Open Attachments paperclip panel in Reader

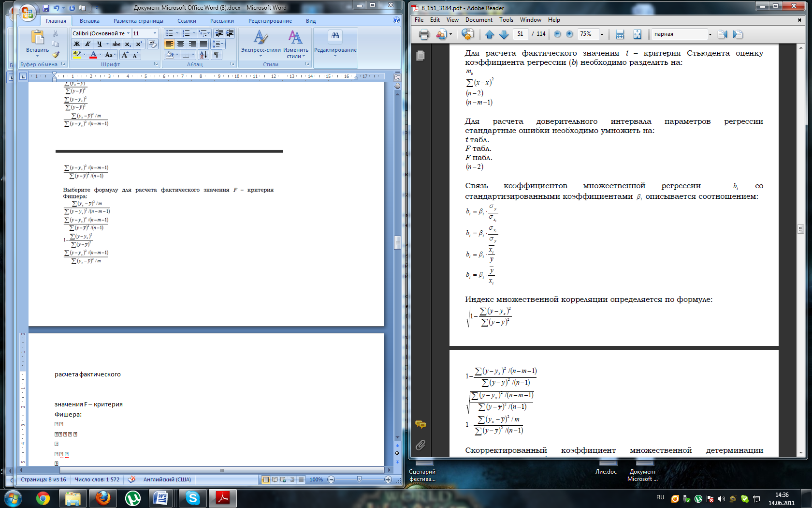click(420, 445)
